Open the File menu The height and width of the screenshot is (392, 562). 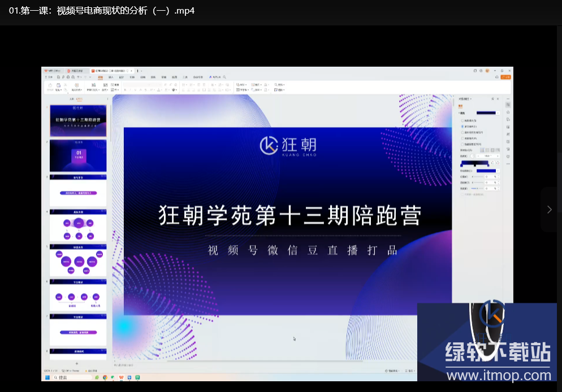49,77
